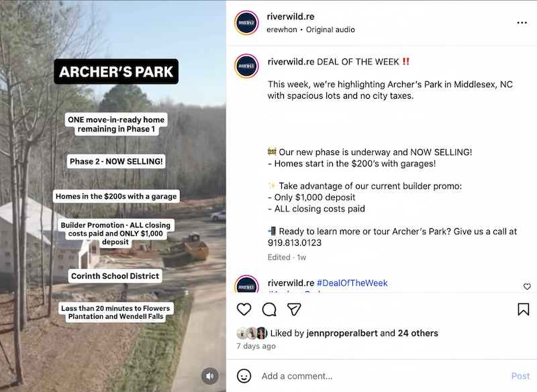Show the list of 24 others likes

click(x=418, y=333)
